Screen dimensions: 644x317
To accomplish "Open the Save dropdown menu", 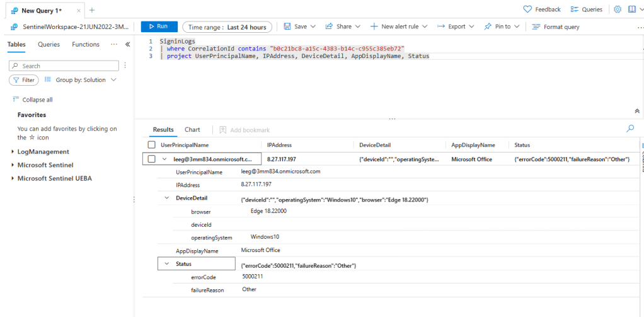I will [296, 26].
